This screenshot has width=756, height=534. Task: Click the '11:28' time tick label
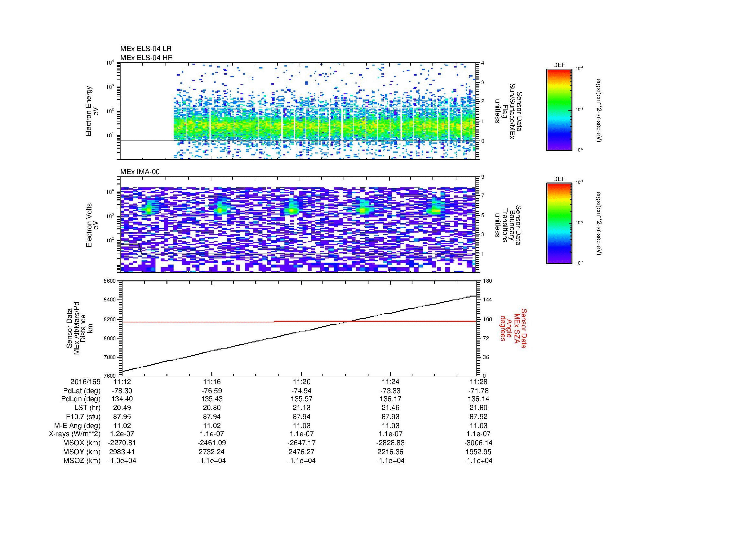478,382
